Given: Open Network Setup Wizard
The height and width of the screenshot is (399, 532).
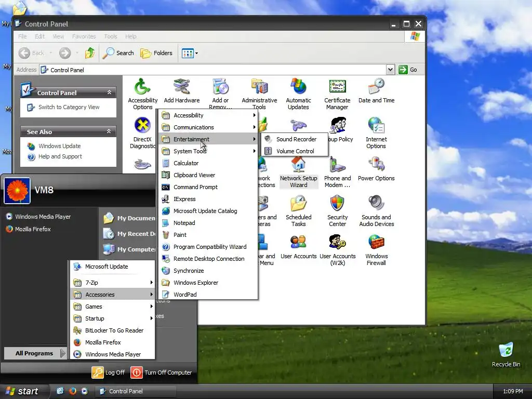Looking at the screenshot, I should tap(298, 172).
